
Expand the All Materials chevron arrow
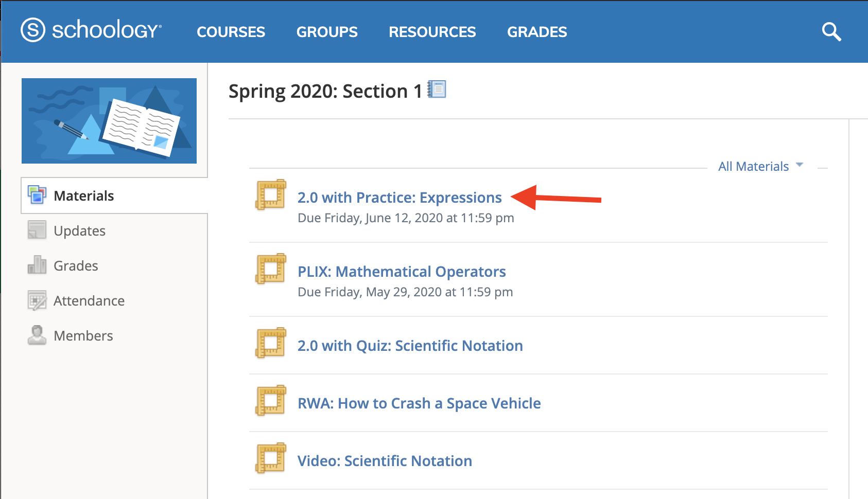tap(800, 165)
